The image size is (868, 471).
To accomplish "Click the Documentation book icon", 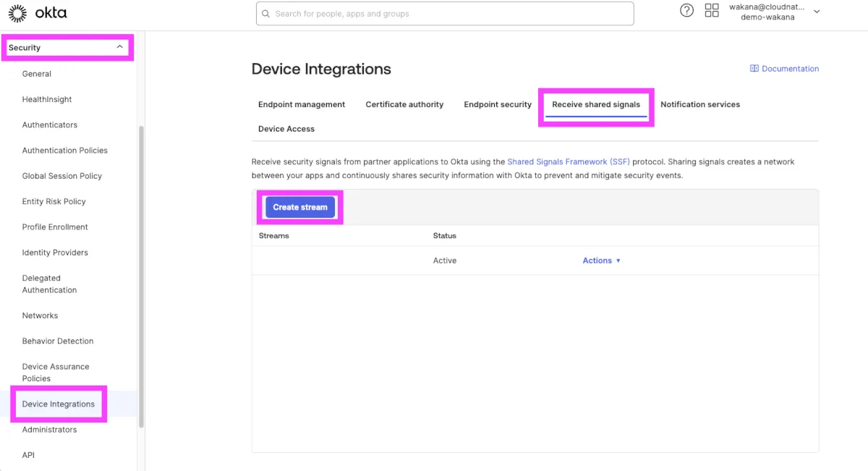I will [x=754, y=69].
